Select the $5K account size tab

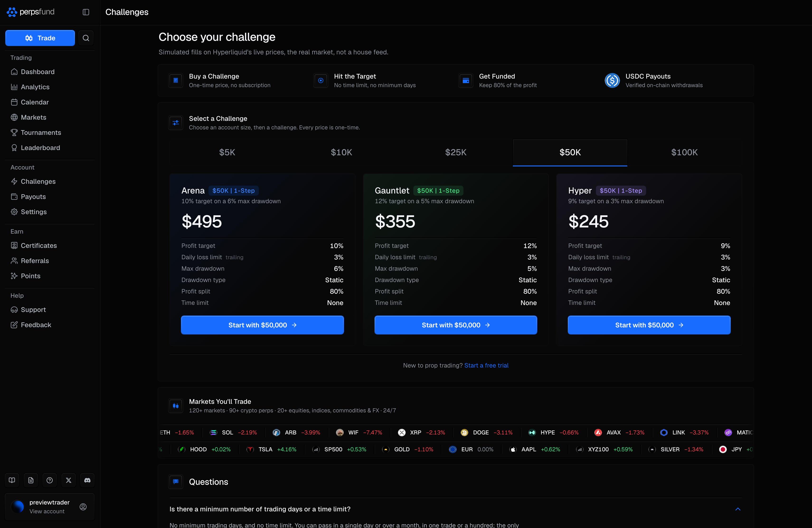227,152
